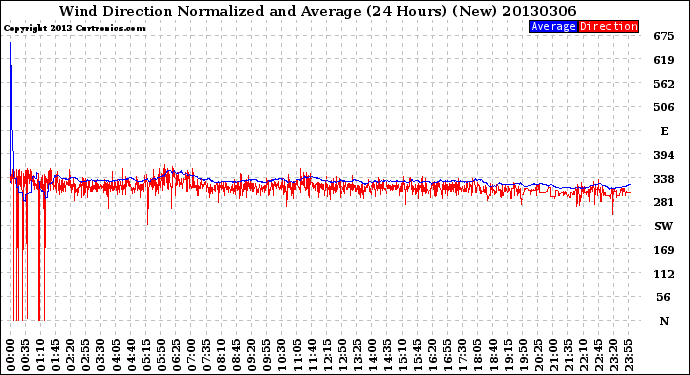Click the Copyright 2013 Cartronics.com text

(75, 28)
